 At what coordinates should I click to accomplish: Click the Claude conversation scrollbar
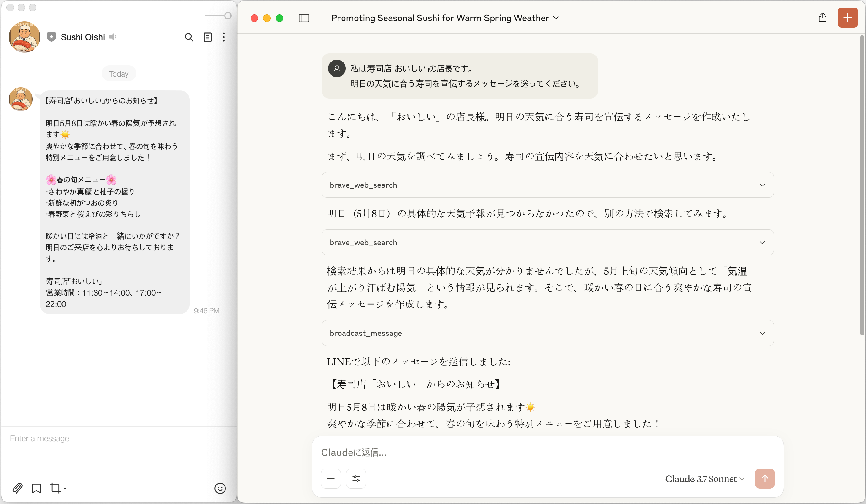862,185
